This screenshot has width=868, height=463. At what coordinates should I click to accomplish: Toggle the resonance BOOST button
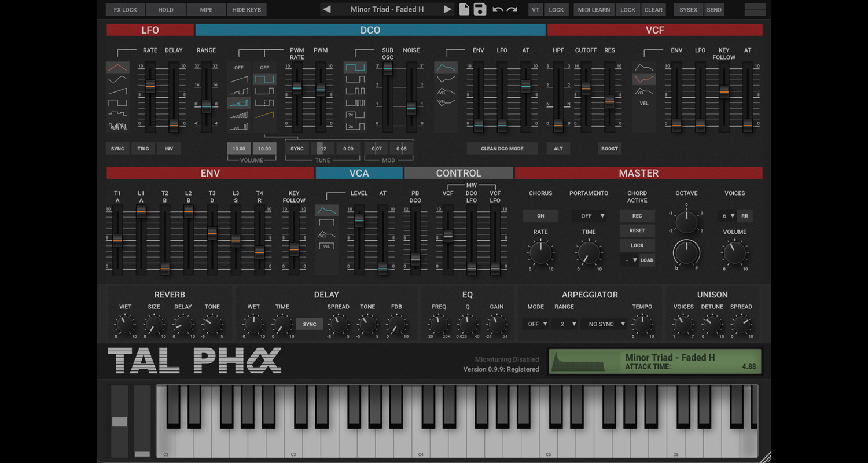pos(609,149)
